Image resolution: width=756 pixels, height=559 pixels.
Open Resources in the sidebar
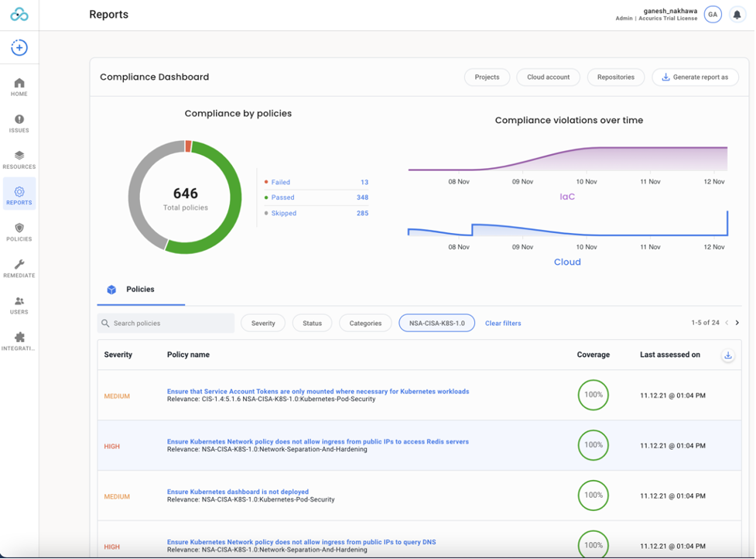point(19,159)
